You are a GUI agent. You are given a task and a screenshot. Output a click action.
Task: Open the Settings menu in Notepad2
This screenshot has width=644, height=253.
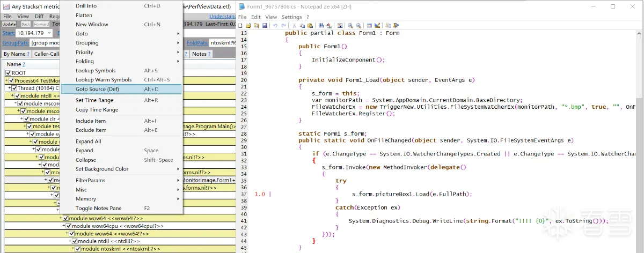click(292, 17)
